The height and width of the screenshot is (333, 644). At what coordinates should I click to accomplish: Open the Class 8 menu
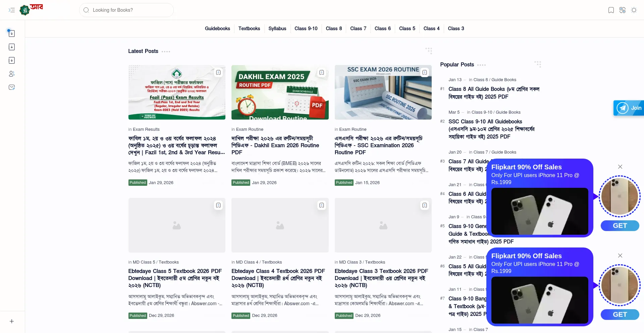334,29
